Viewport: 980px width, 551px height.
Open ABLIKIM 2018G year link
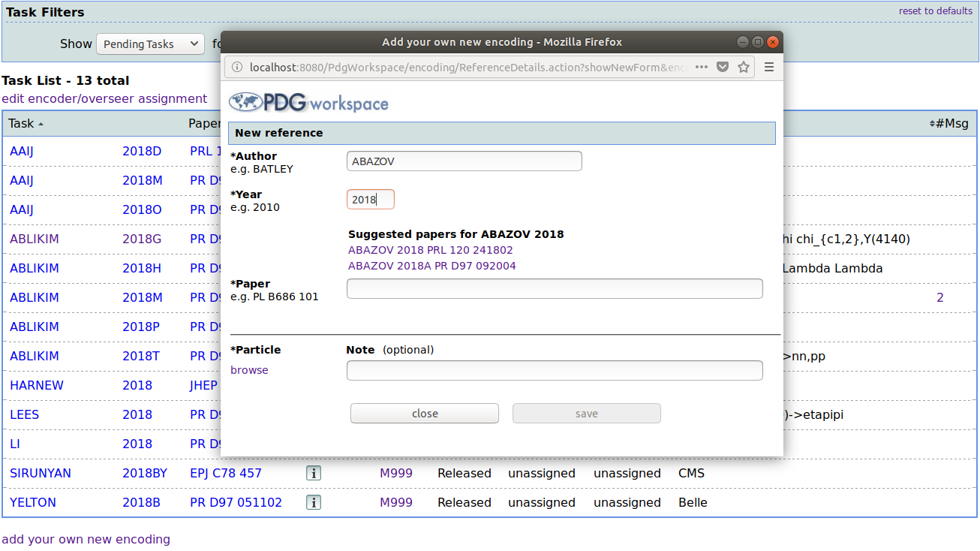(142, 239)
